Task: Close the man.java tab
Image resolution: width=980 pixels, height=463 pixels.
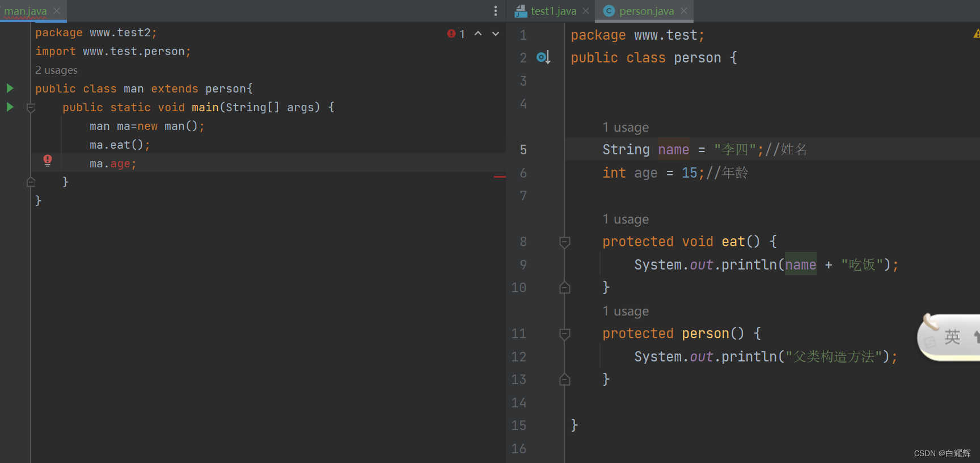Action: [57, 11]
